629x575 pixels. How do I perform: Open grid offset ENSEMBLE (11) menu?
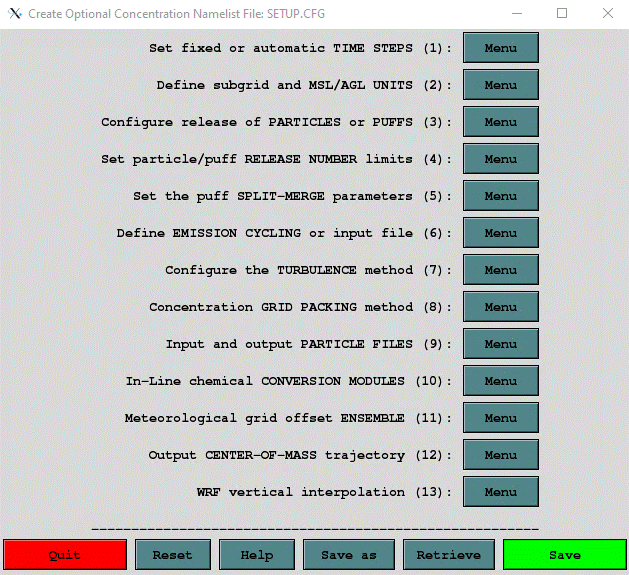(500, 418)
